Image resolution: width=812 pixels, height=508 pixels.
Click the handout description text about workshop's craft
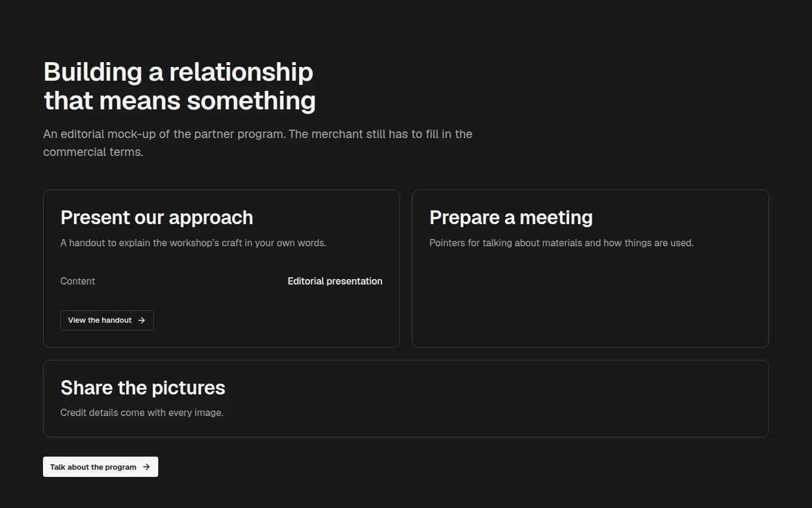pyautogui.click(x=193, y=243)
